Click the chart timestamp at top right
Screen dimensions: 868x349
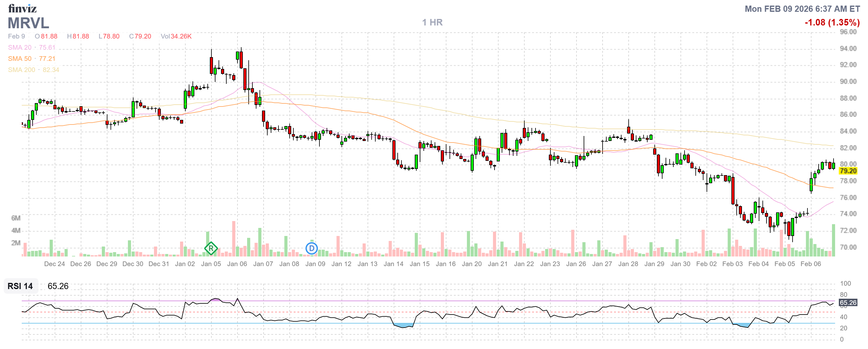802,9
